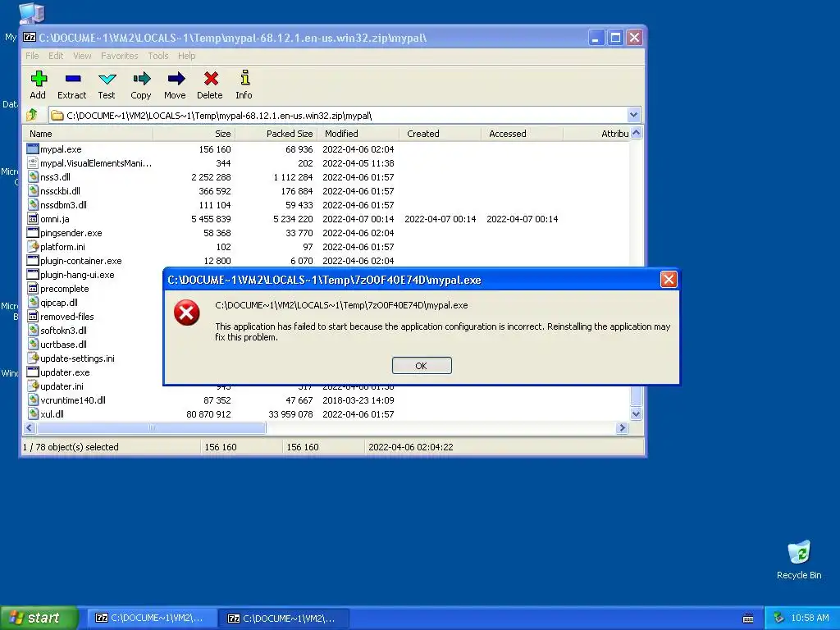Viewport: 840px width, 630px height.
Task: Select the nss3.dll file icon
Action: point(33,176)
